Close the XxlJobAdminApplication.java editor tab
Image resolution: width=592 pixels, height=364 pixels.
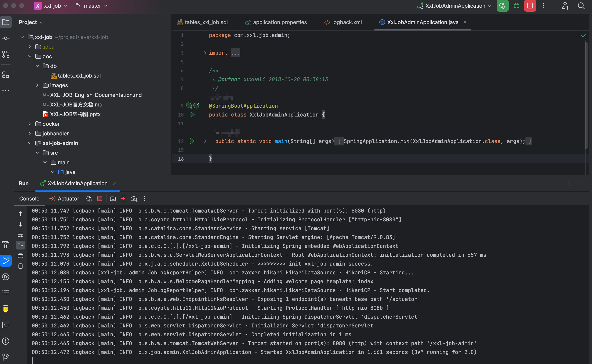(465, 22)
